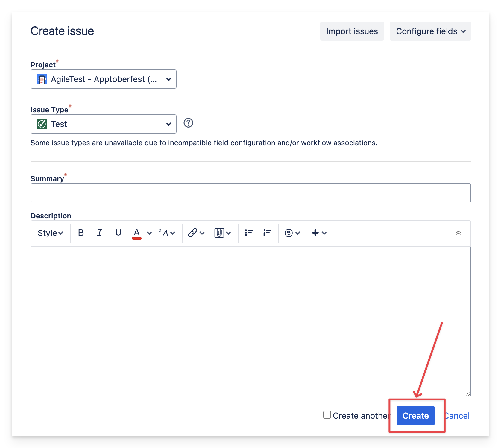Click the red text color A swatch
This screenshot has width=501, height=448.
click(137, 233)
